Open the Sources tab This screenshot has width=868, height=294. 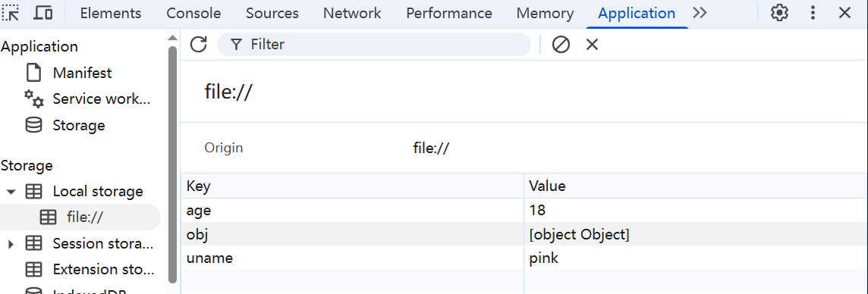click(x=272, y=14)
